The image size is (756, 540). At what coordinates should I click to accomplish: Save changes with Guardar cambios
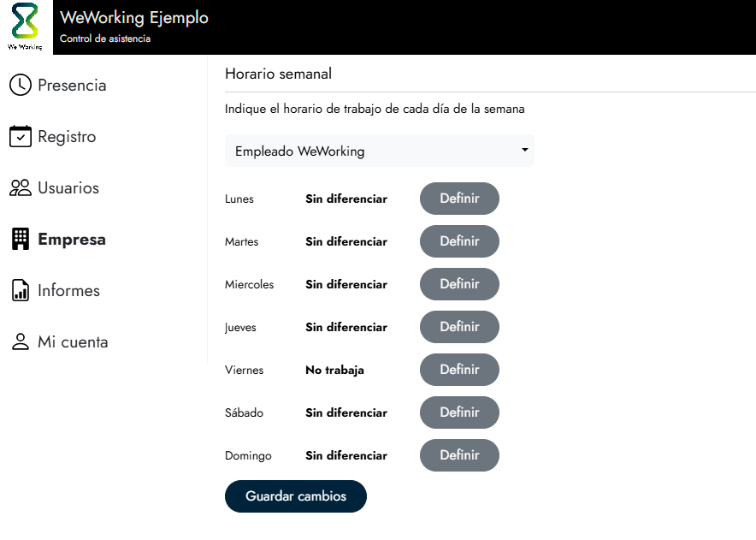tap(296, 496)
